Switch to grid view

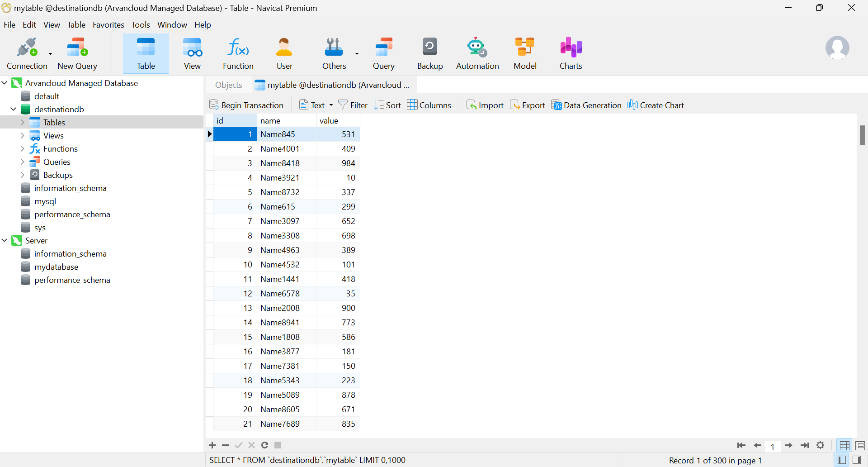click(844, 446)
